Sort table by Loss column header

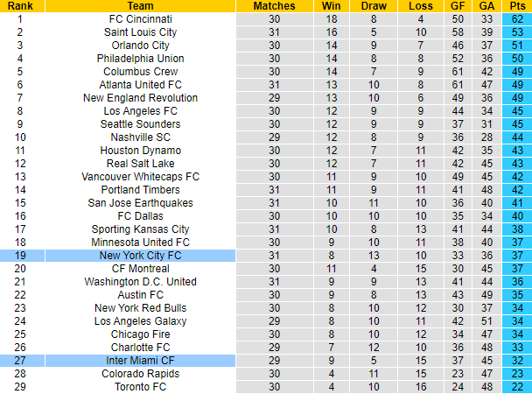coord(420,6)
